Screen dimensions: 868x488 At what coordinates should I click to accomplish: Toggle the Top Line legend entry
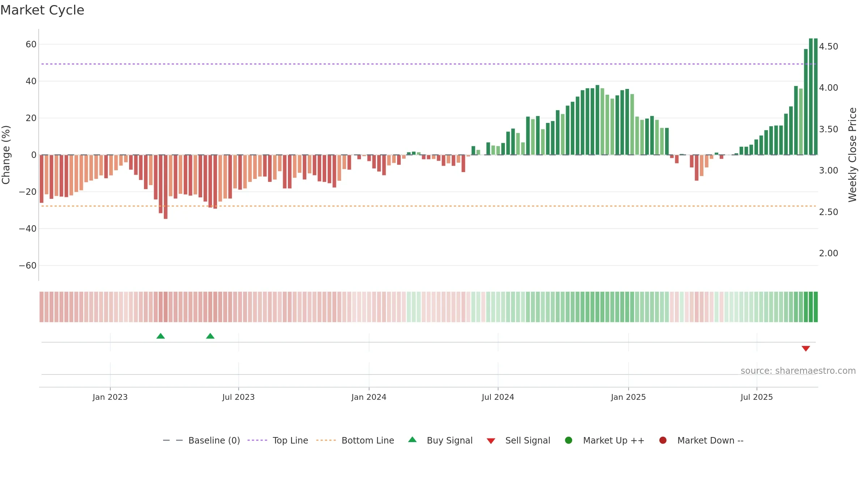pos(278,440)
